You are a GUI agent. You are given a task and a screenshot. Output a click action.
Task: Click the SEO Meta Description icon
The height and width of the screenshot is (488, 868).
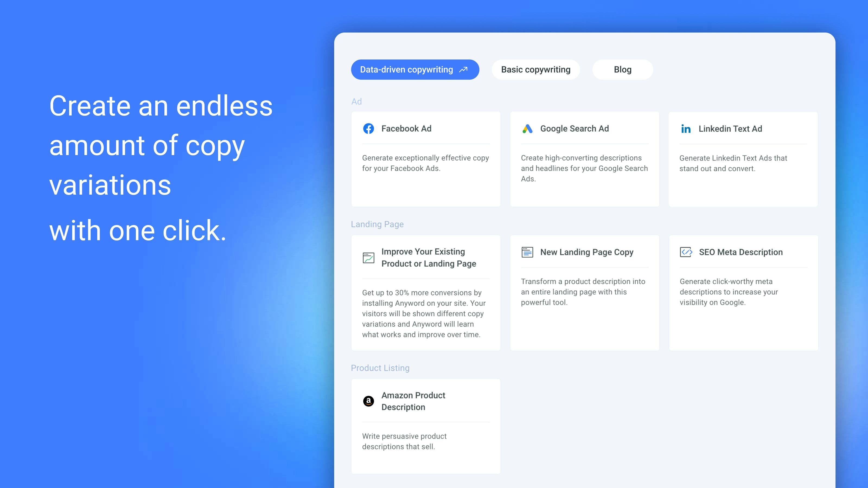pos(685,251)
